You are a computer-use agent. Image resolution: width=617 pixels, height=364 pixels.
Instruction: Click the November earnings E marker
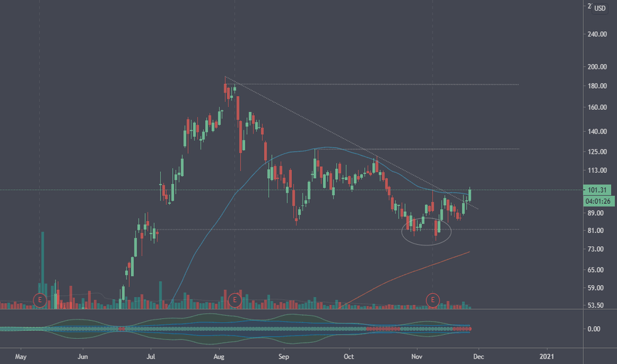pyautogui.click(x=432, y=300)
